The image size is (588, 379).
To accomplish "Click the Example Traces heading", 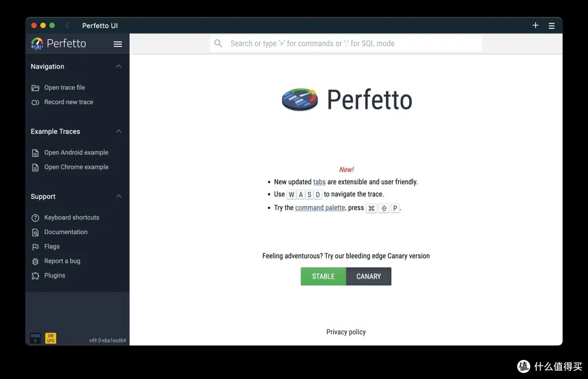I will coord(55,131).
